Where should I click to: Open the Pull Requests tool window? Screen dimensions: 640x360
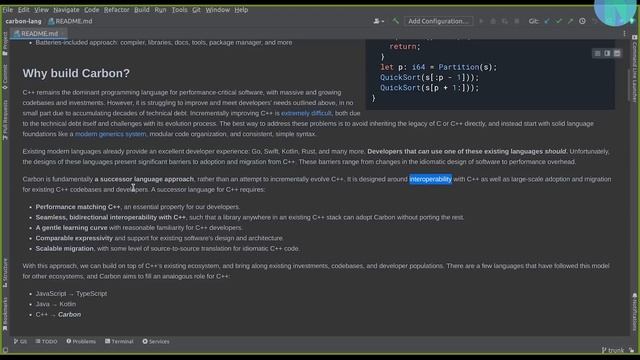point(5,120)
